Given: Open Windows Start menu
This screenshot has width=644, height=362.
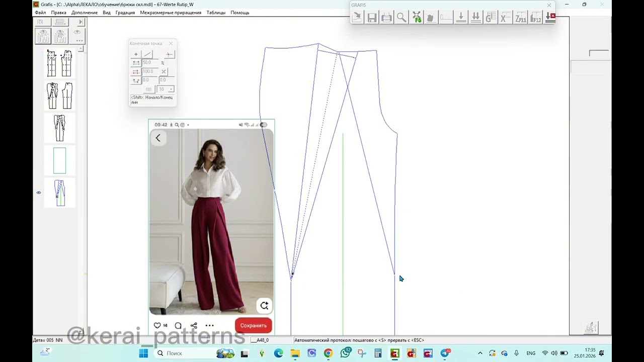Looking at the screenshot, I should [143, 353].
